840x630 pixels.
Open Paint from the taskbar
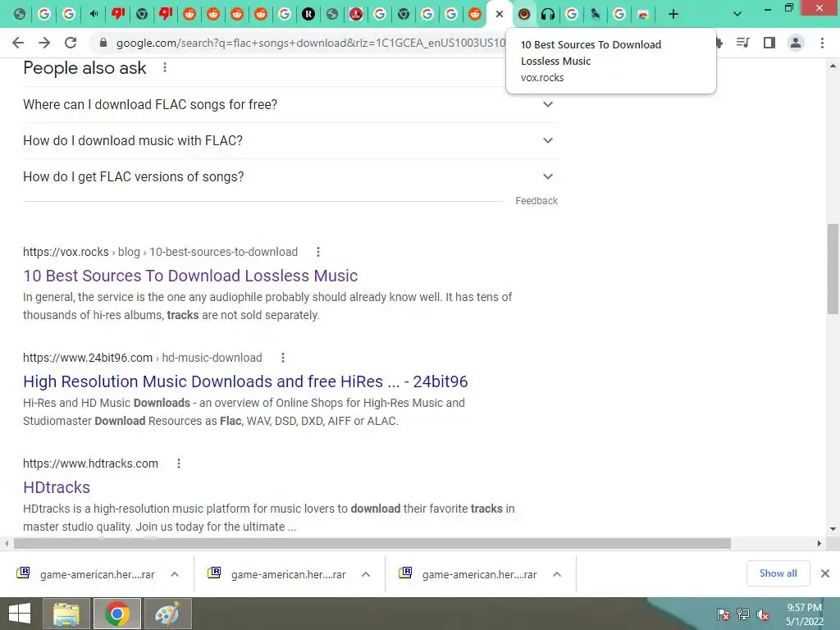pyautogui.click(x=167, y=614)
